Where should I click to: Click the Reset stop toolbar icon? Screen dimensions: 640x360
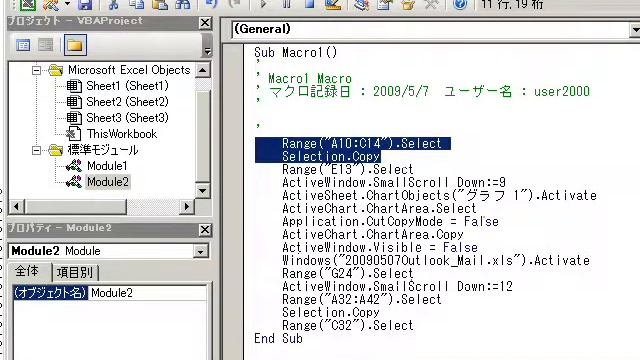click(x=310, y=5)
